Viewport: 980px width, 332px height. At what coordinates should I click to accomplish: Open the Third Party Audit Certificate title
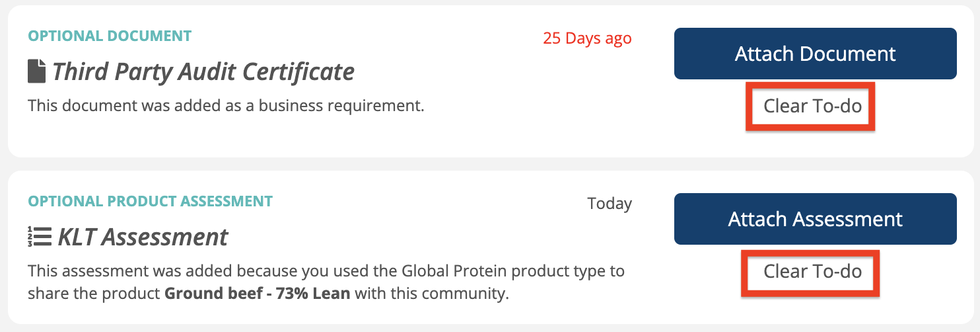[x=203, y=71]
